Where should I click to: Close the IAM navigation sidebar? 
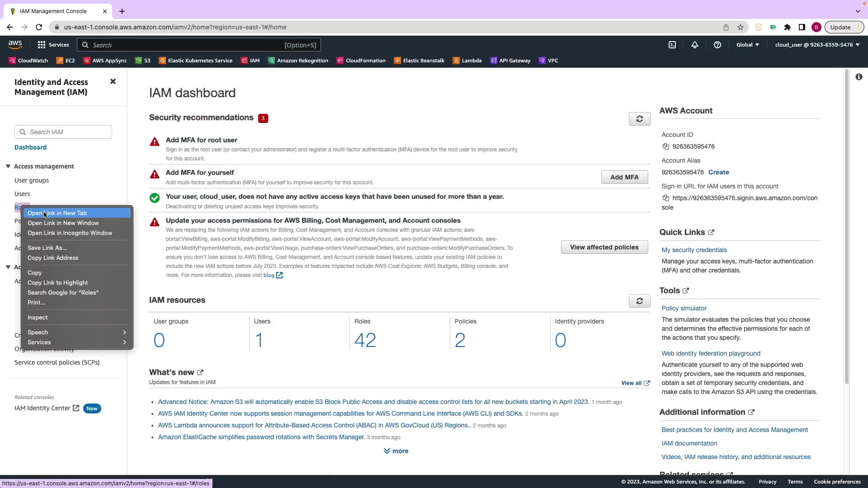(113, 81)
